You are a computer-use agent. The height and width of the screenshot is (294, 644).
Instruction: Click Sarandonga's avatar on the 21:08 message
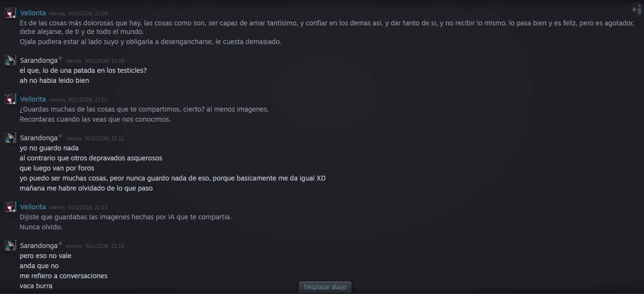point(10,60)
